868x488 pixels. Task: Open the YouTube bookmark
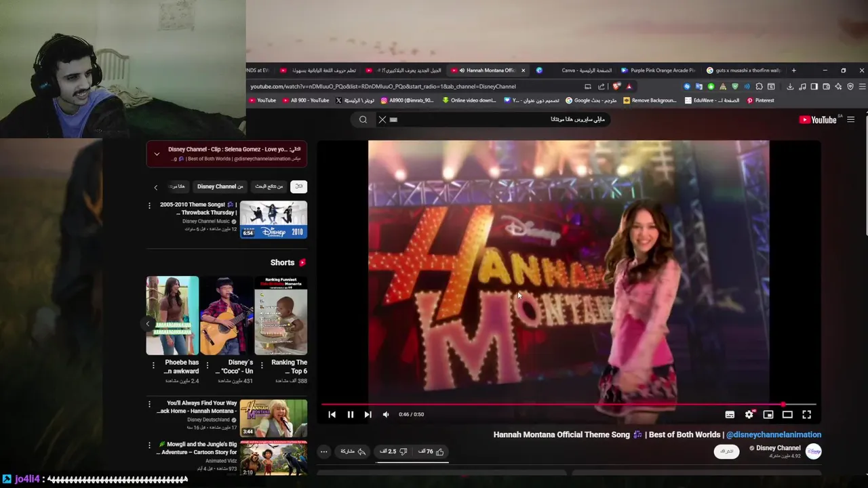click(x=262, y=100)
